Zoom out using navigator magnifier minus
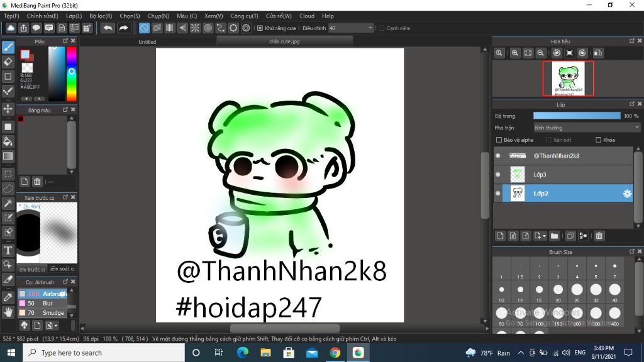The width and height of the screenshot is (644, 362). point(540,53)
